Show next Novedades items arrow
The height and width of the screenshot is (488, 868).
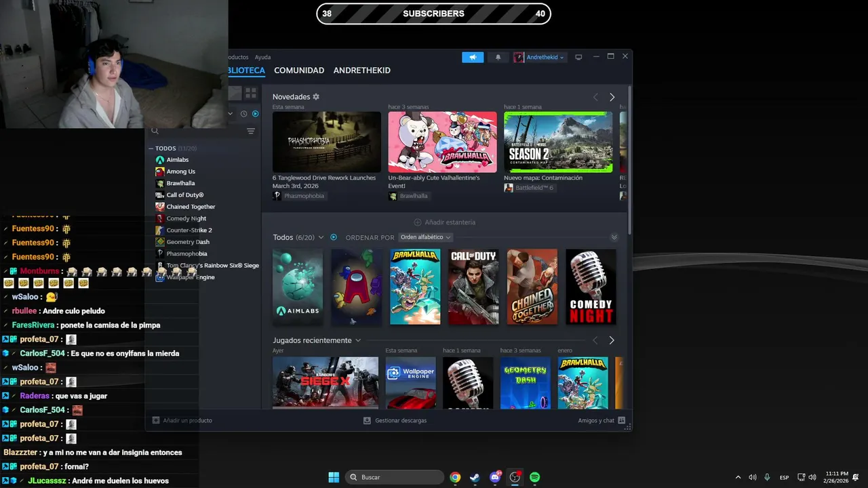(612, 97)
